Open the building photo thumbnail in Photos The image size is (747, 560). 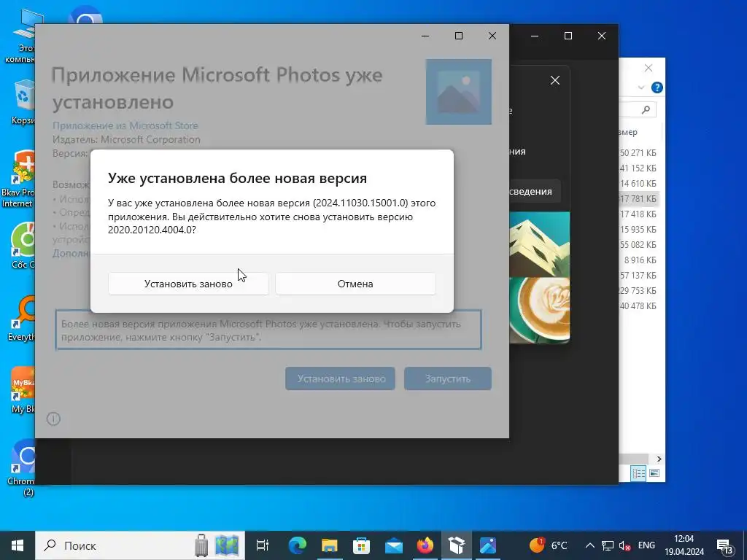tap(539, 244)
